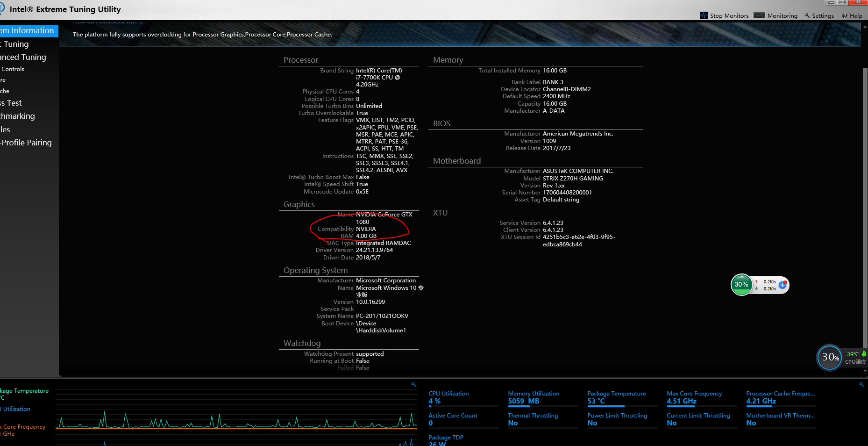This screenshot has height=446, width=868.
Task: Click the platform overclocking support message
Action: (202, 35)
